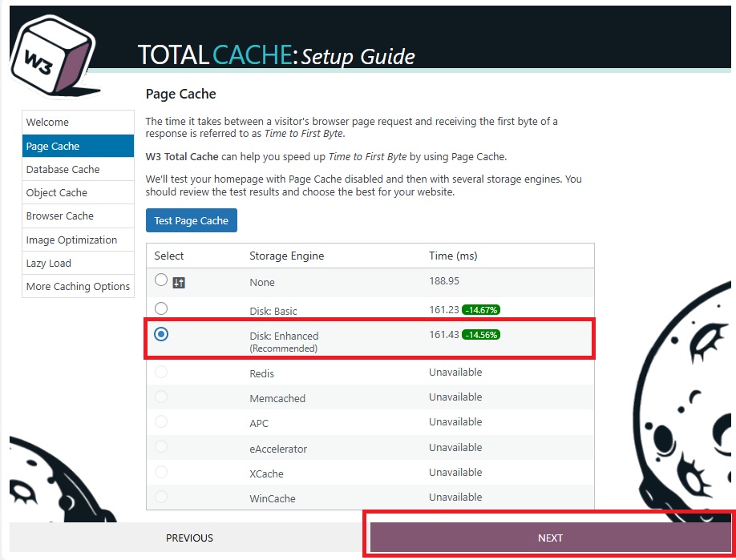Click the Redis engine label

pos(262,374)
